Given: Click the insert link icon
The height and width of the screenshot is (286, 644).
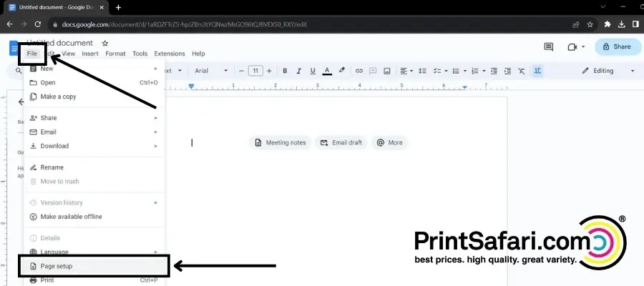Looking at the screenshot, I should pos(359,71).
